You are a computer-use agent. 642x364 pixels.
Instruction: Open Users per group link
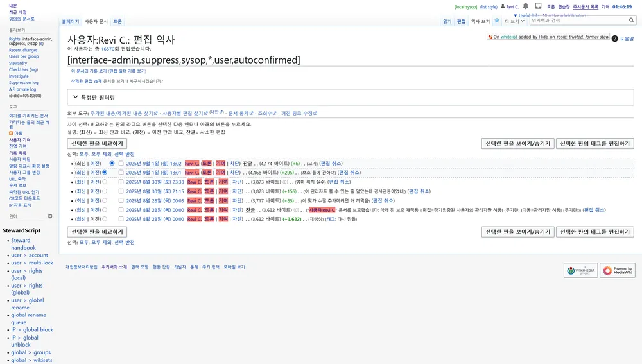[x=24, y=56]
